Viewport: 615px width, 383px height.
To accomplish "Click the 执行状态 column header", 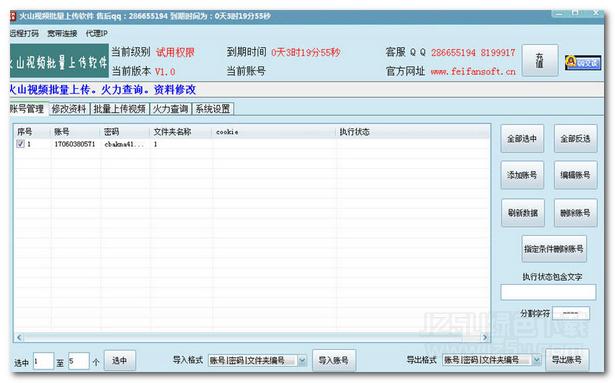I will 413,132.
